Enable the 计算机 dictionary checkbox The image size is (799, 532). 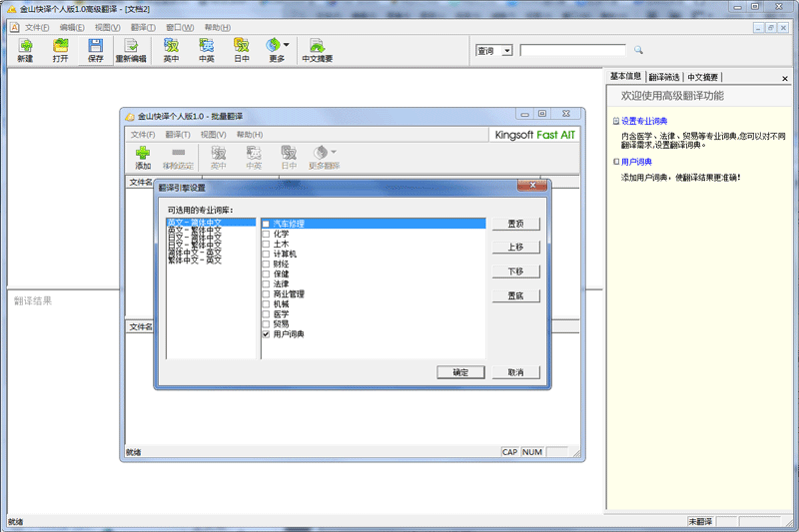coord(266,254)
